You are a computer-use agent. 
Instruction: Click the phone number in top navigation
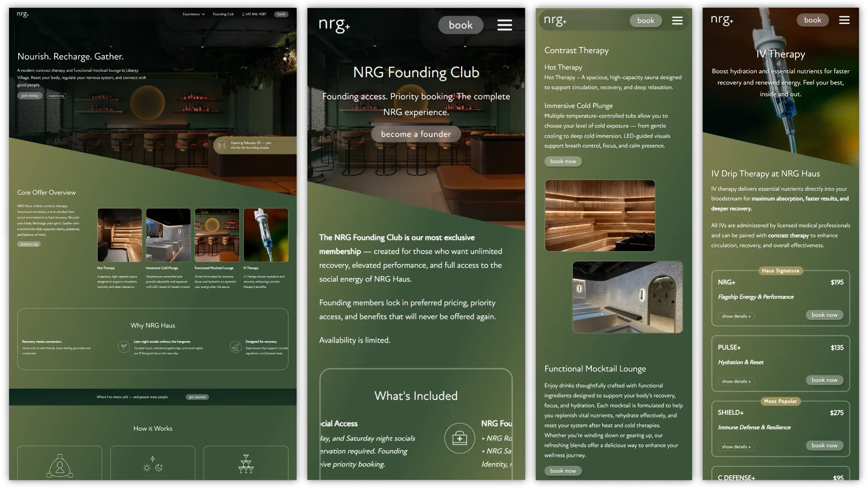click(254, 14)
